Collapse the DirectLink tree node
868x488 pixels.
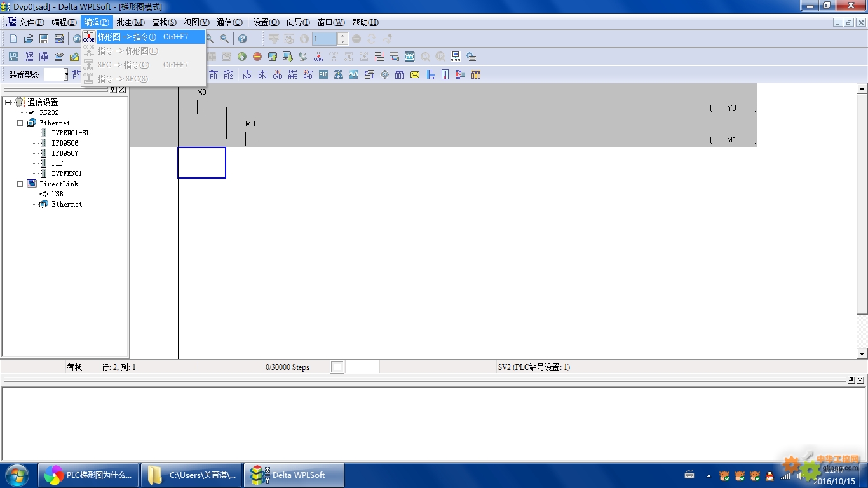(x=20, y=184)
